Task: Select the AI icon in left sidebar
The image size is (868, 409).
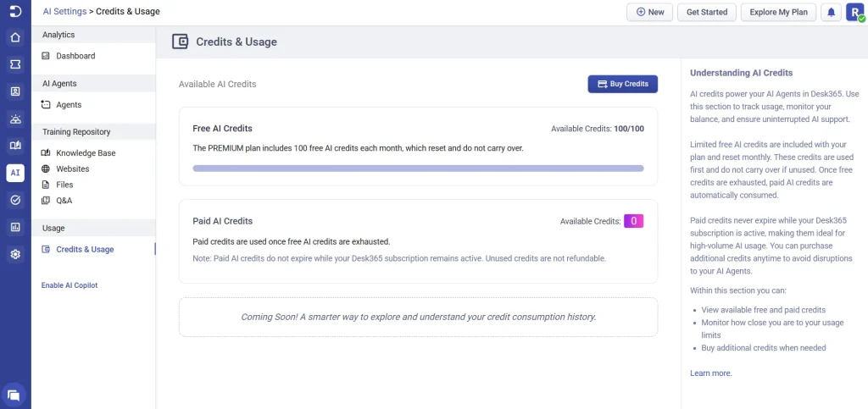Action: click(x=15, y=173)
